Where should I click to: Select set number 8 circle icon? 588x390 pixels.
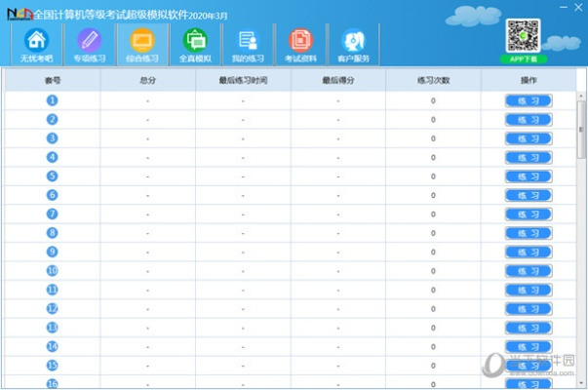52,233
